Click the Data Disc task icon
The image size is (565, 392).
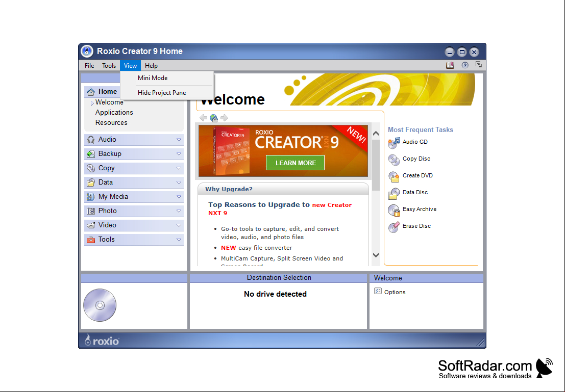[394, 193]
